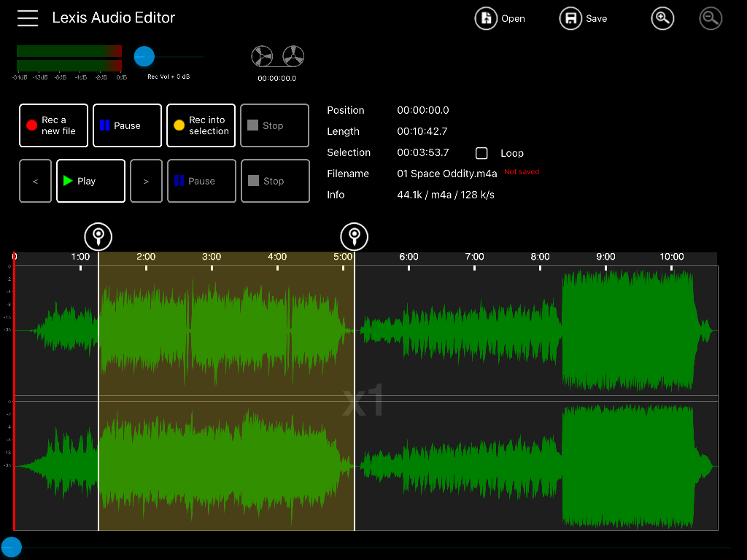Pause the recording

[x=127, y=125]
